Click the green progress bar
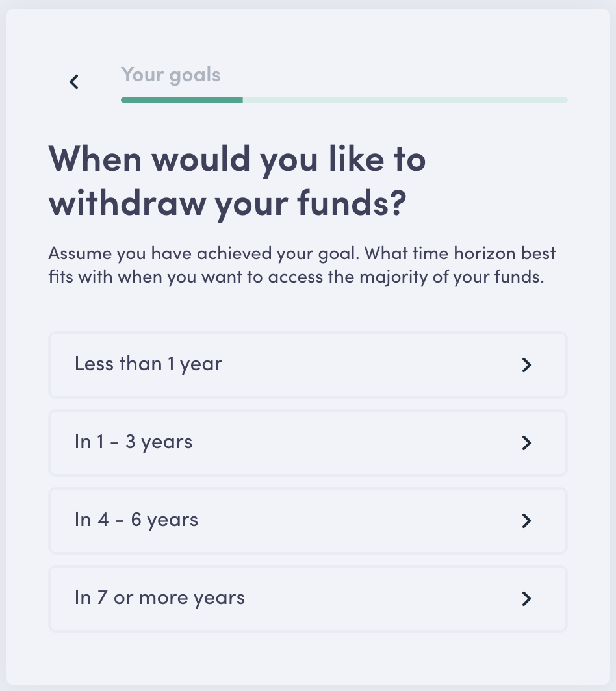 [182, 100]
